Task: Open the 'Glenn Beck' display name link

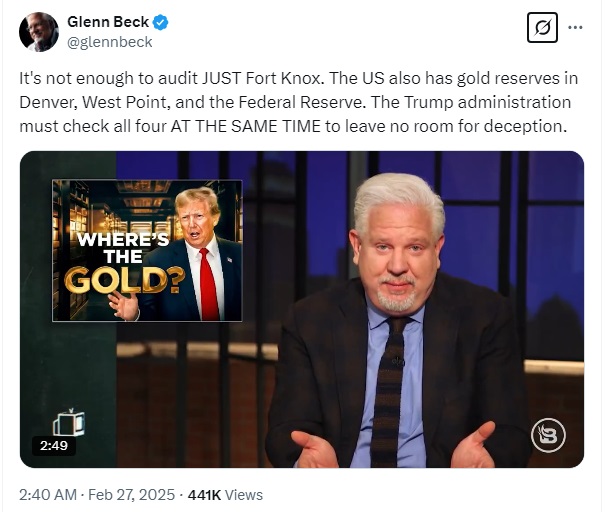Action: point(108,22)
